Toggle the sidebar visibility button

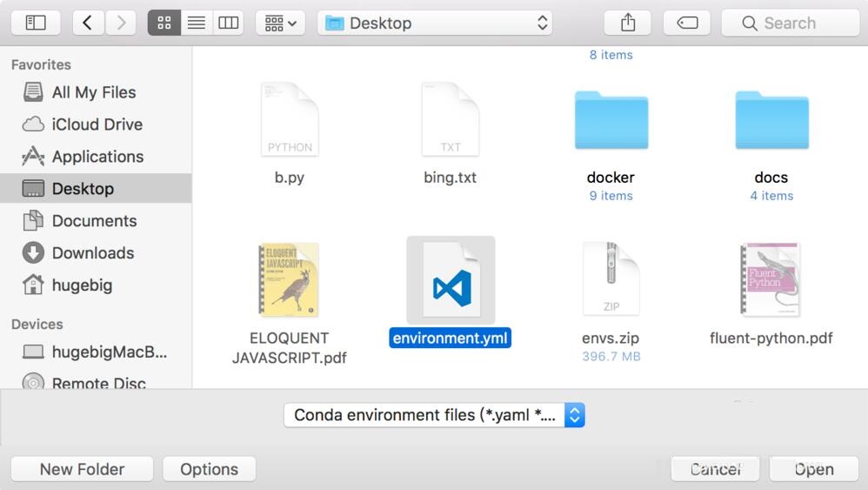click(x=36, y=23)
